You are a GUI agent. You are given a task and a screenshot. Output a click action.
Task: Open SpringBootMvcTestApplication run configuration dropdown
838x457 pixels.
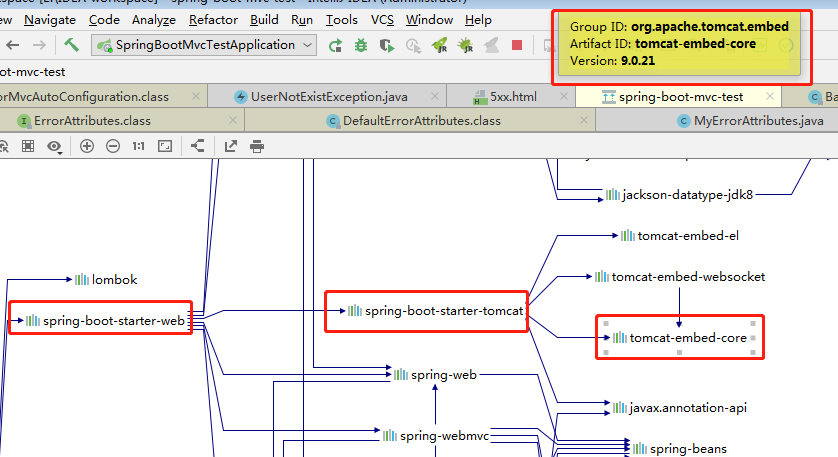[x=204, y=45]
